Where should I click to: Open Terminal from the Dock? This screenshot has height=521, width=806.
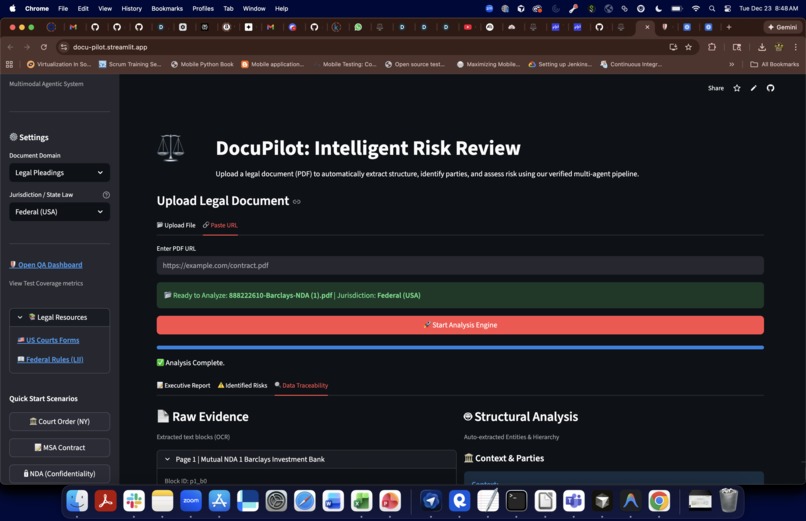[516, 500]
